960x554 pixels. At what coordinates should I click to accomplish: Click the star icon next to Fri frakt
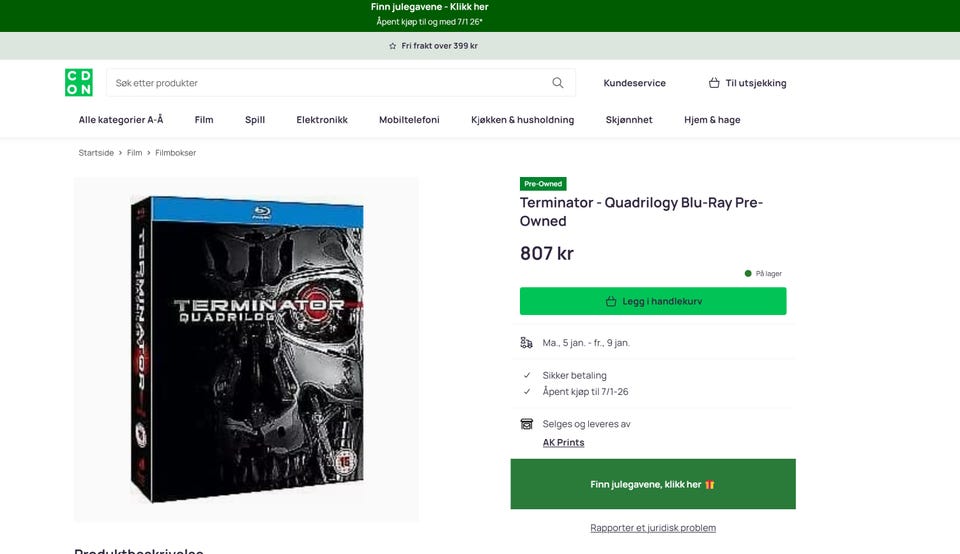point(392,46)
